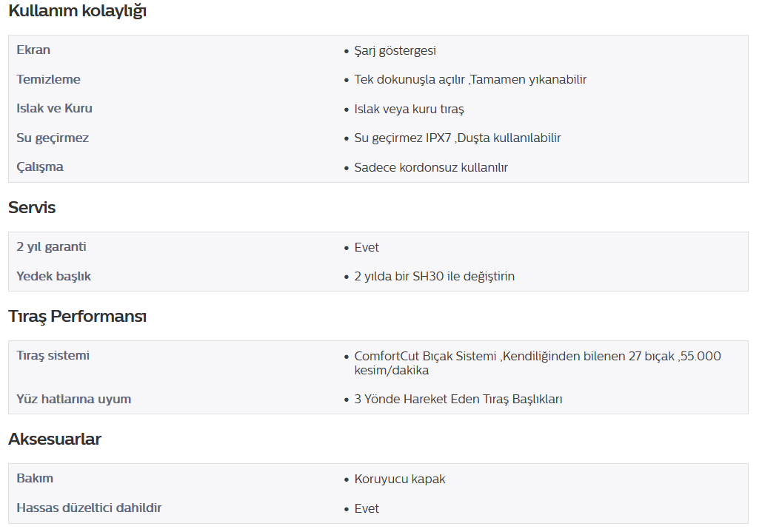The height and width of the screenshot is (532, 762).
Task: Select the Hassas düzeltici dahildir label
Action: (x=89, y=508)
